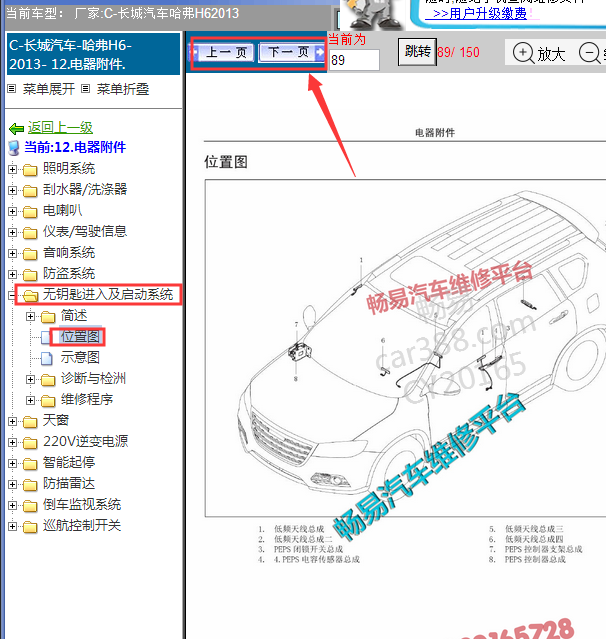Click the 巡航控制开关 folder icon
The image size is (606, 639).
(30, 526)
